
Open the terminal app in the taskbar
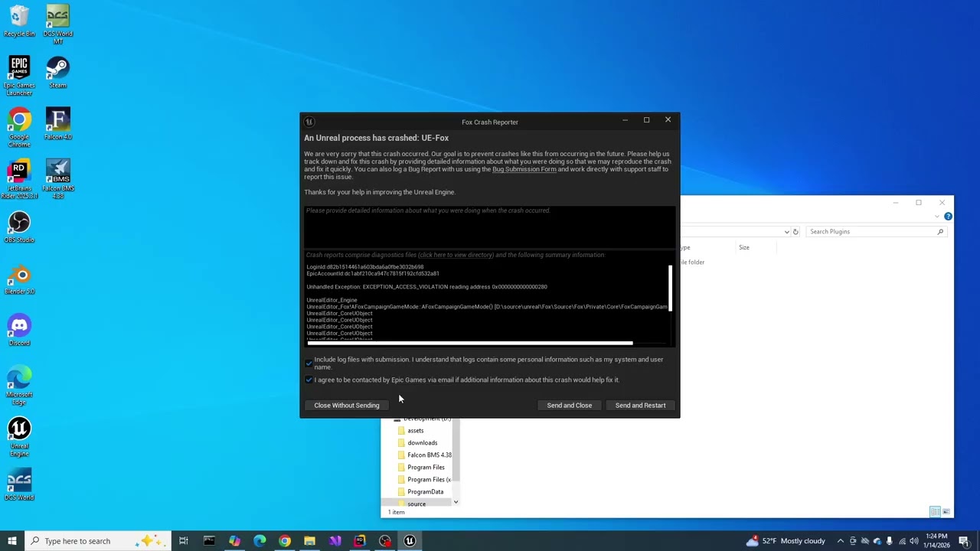pos(209,541)
